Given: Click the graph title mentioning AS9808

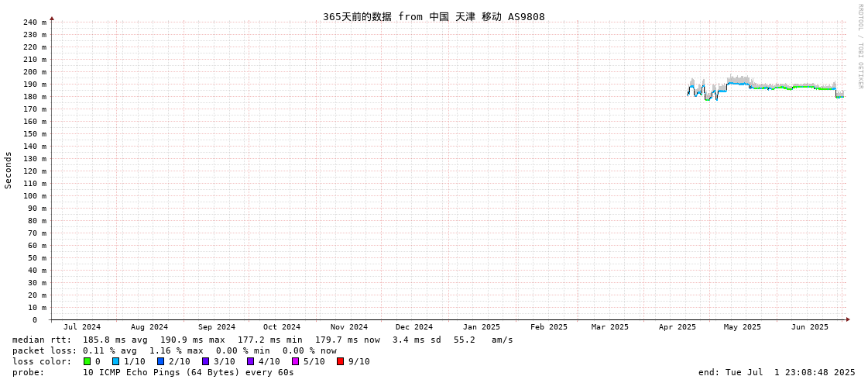Looking at the screenshot, I should (x=434, y=16).
